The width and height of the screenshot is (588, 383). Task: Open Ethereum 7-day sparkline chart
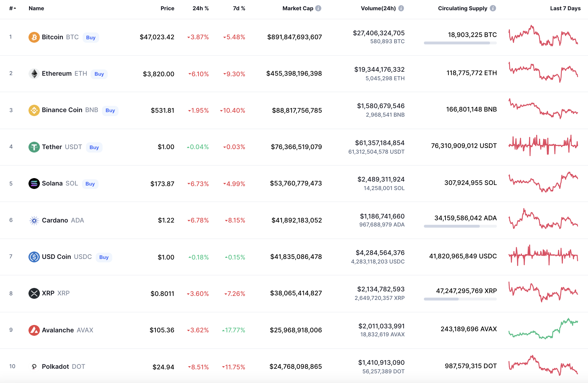tap(543, 72)
